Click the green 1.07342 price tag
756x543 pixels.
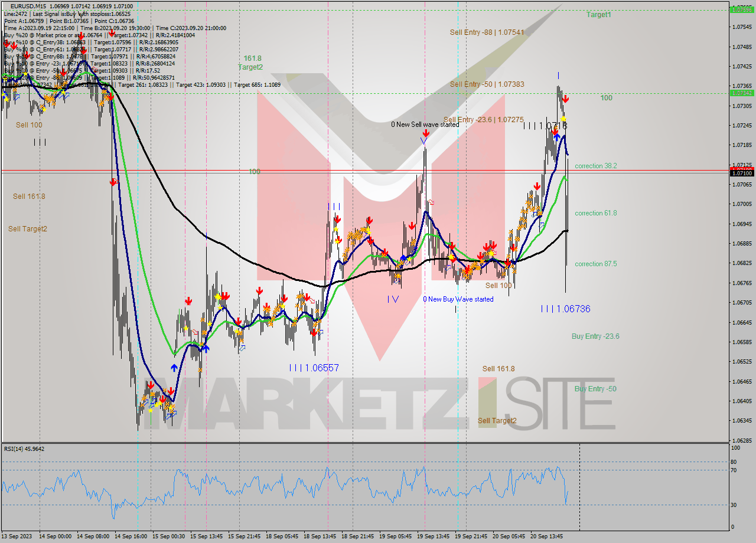pyautogui.click(x=742, y=93)
